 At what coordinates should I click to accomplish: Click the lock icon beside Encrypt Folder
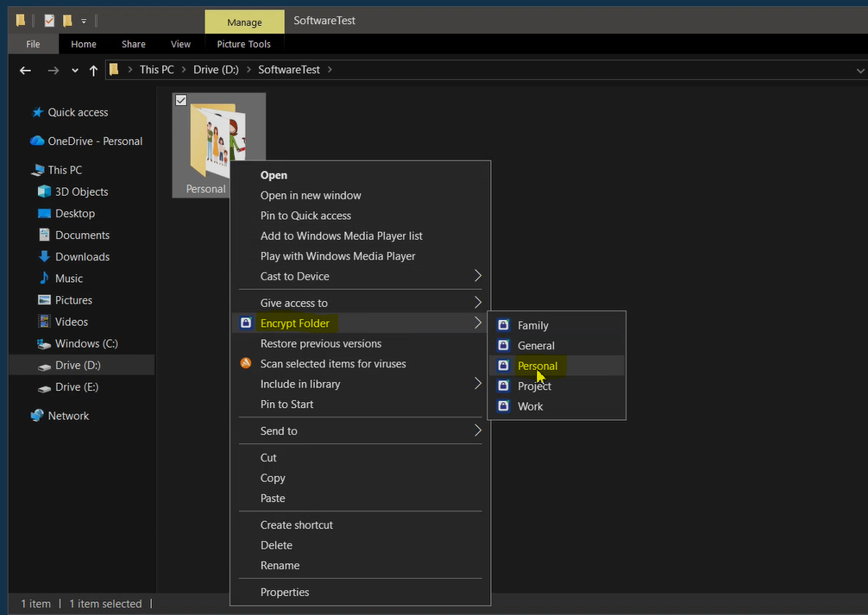[x=246, y=323]
